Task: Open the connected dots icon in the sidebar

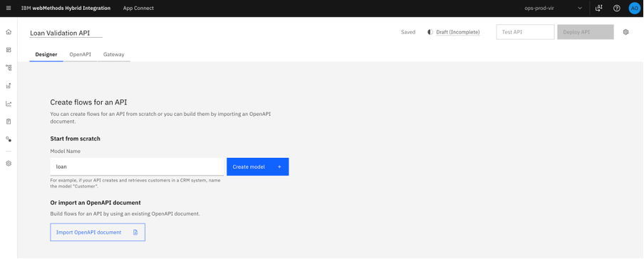Action: pos(9,139)
